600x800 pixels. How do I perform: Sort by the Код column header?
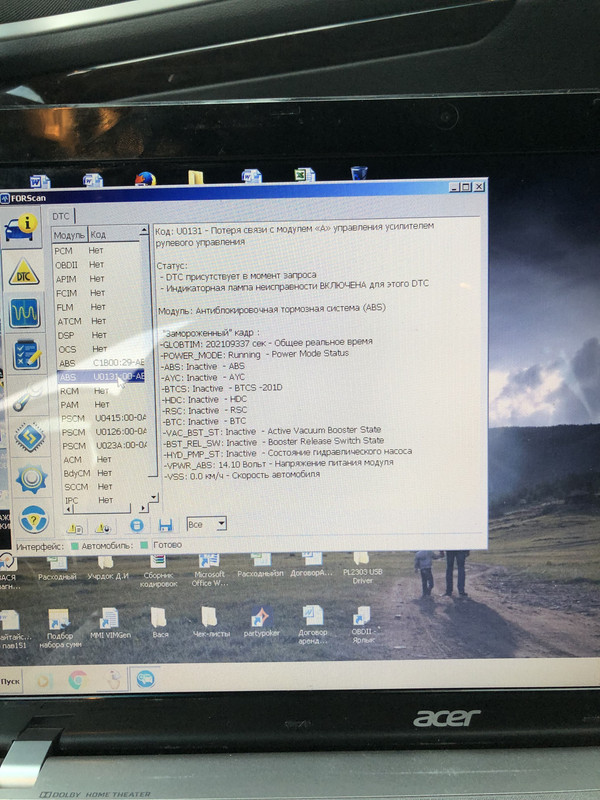click(x=113, y=234)
